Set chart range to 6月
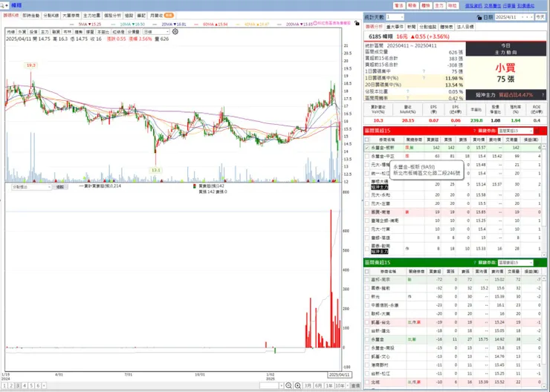 pos(318,385)
